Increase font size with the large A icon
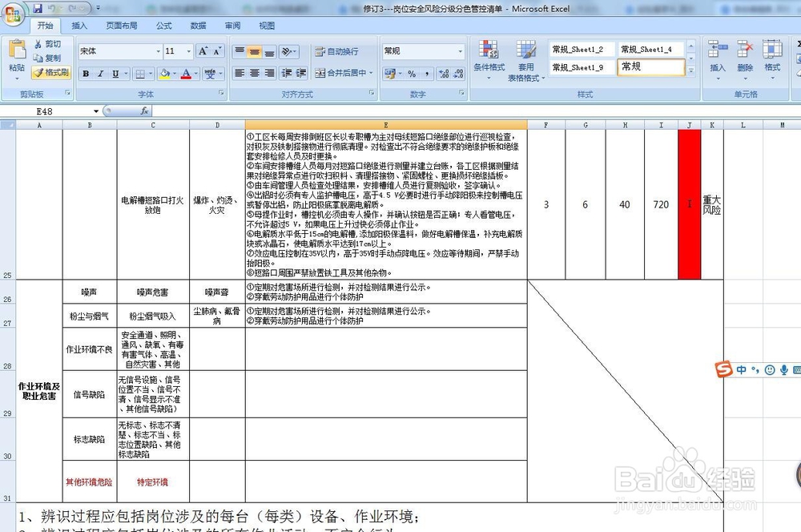The height and width of the screenshot is (532, 801). (203, 51)
